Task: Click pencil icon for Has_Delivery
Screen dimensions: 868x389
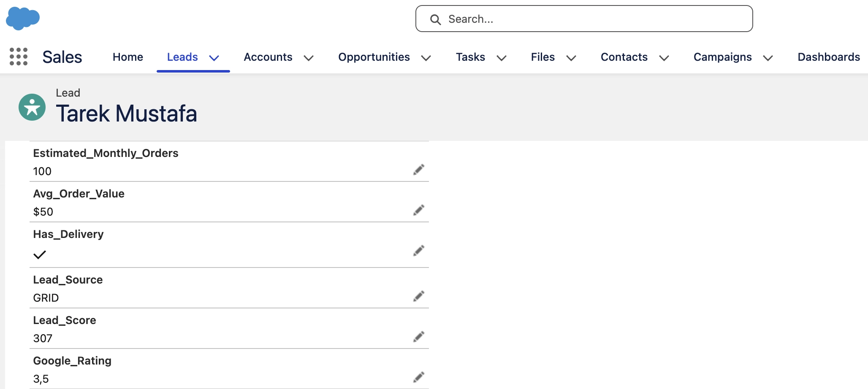Action: pyautogui.click(x=418, y=251)
